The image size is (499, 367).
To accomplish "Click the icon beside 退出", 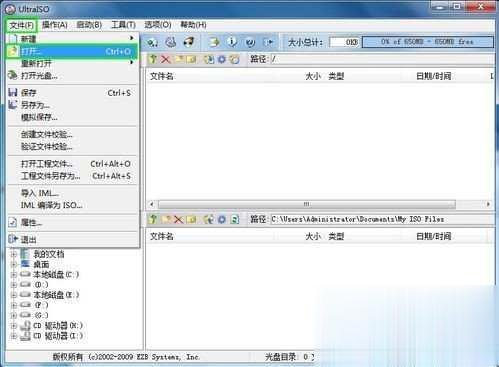I will pyautogui.click(x=13, y=239).
